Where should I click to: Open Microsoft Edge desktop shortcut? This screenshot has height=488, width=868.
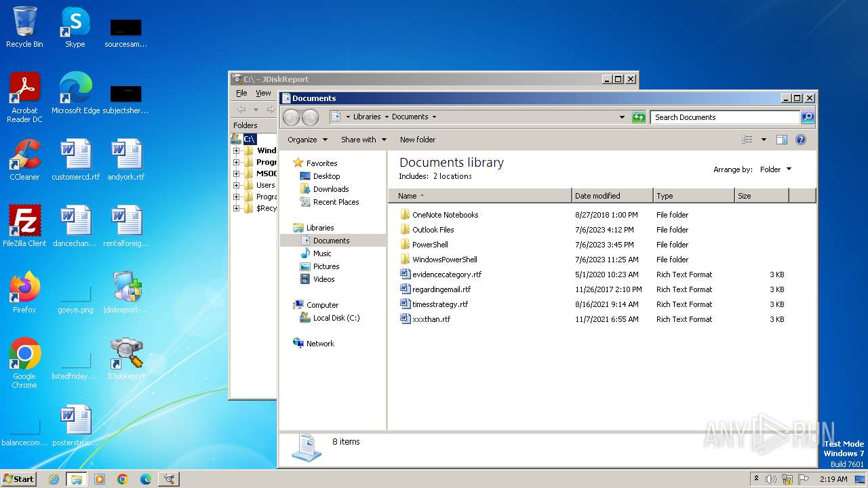(75, 94)
